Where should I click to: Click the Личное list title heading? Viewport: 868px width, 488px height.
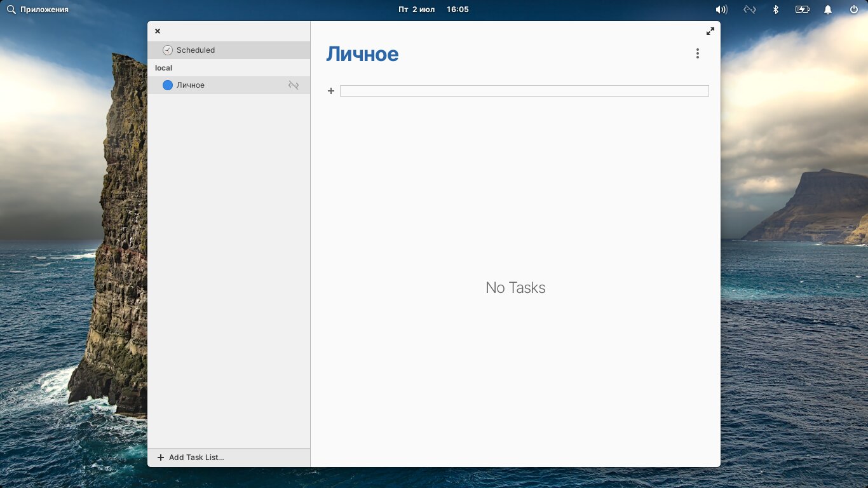362,55
